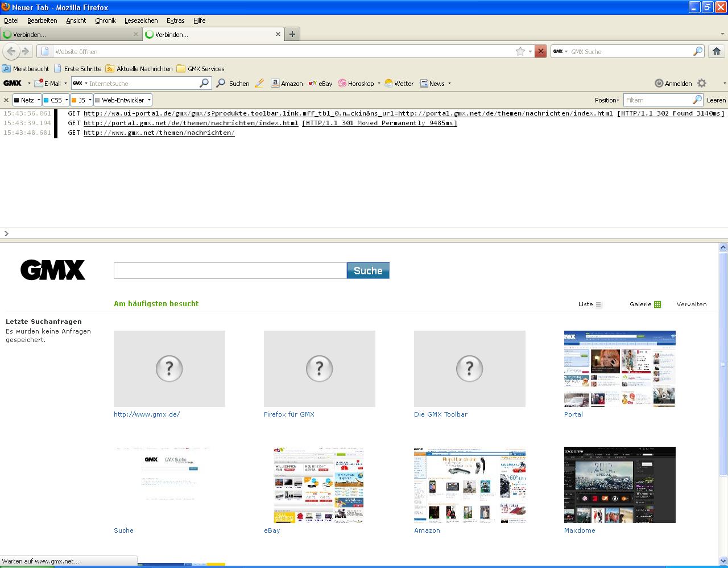Screen dimensions: 728x568
Task: Click Leeren to clear console
Action: click(716, 100)
